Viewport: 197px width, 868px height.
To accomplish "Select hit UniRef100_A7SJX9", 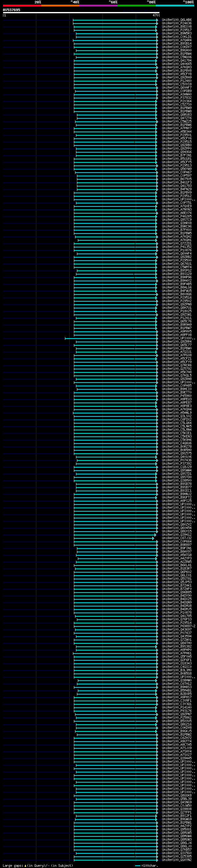I will point(177,748).
